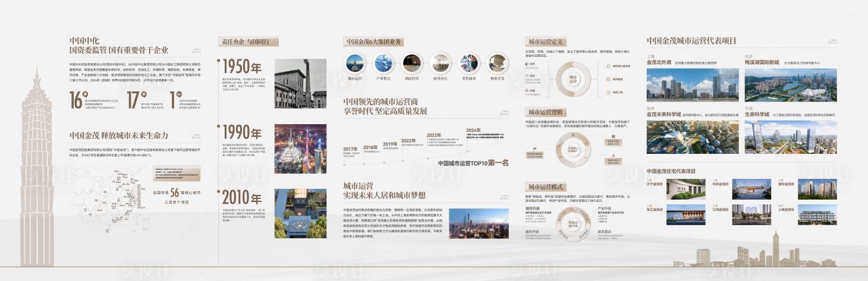Click the large 16 statistic number
Screen dimensions: 868x281
click(x=77, y=99)
